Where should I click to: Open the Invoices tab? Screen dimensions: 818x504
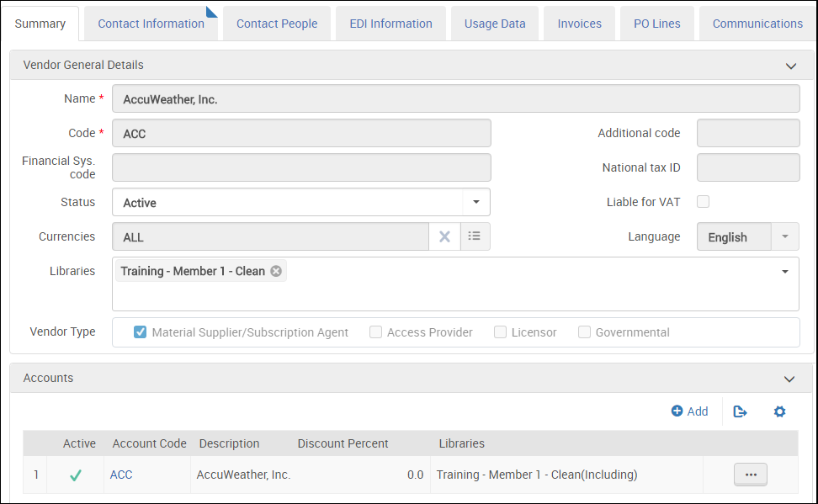[x=579, y=24]
